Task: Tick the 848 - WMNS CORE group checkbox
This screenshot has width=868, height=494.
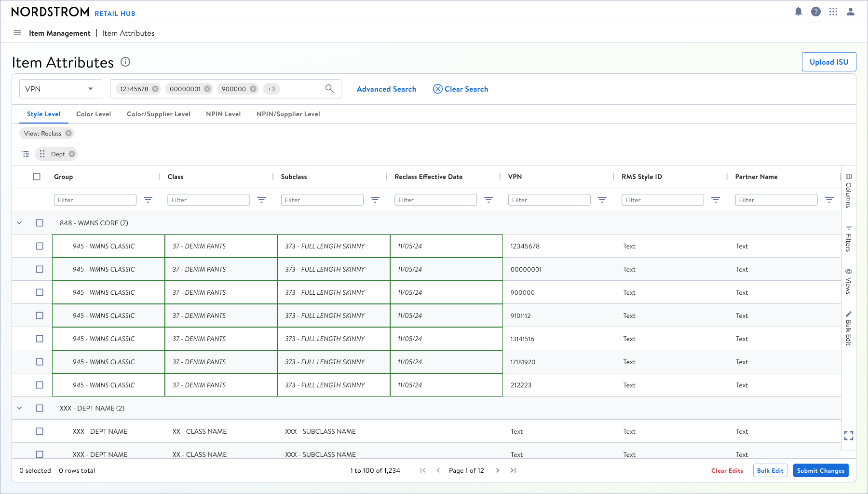Action: (40, 223)
